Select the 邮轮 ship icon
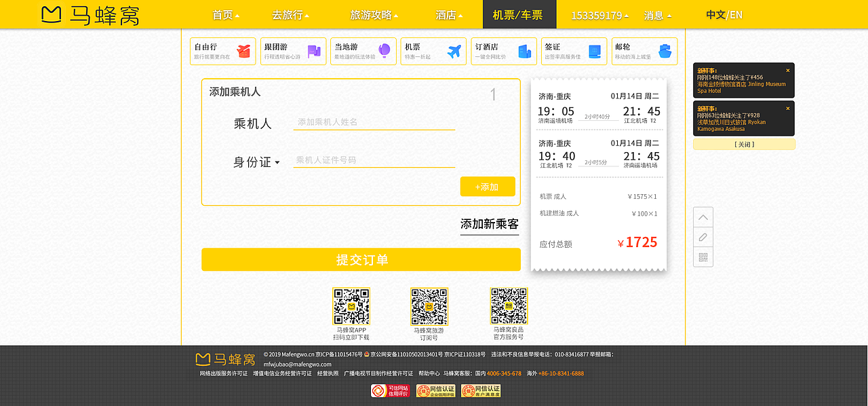 664,50
